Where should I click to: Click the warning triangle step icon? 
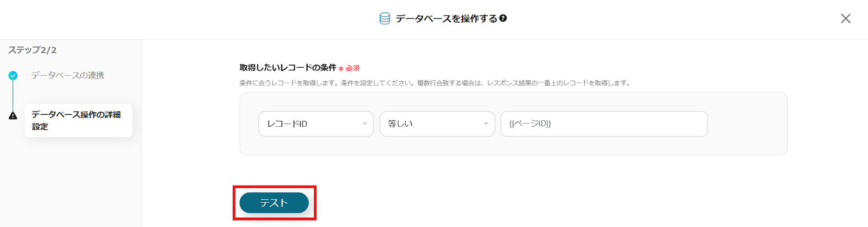(13, 116)
